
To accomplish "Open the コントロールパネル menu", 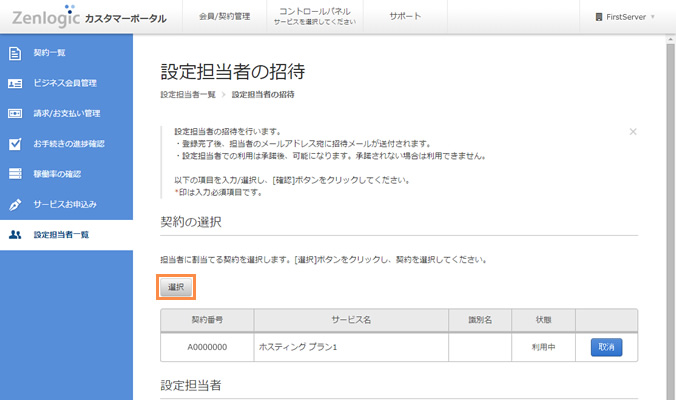I will coord(315,16).
